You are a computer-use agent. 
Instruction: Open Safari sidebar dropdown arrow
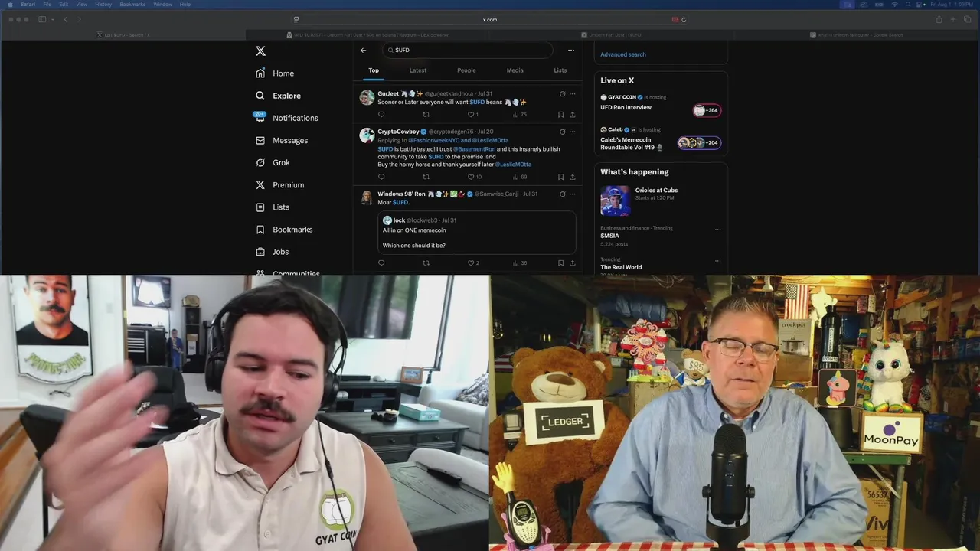53,20
